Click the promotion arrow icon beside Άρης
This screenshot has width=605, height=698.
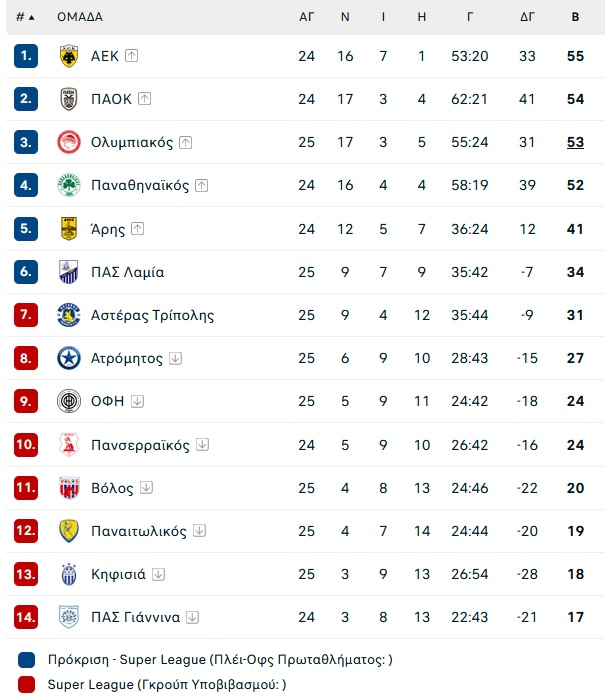(x=138, y=229)
